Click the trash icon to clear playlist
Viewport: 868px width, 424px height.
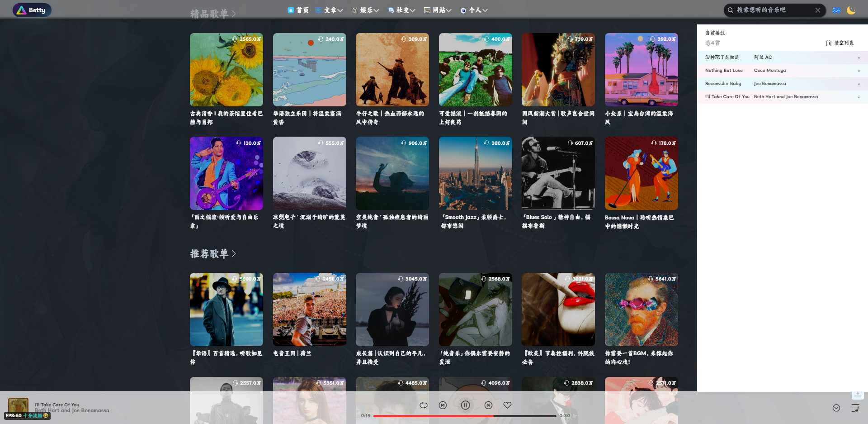[829, 43]
